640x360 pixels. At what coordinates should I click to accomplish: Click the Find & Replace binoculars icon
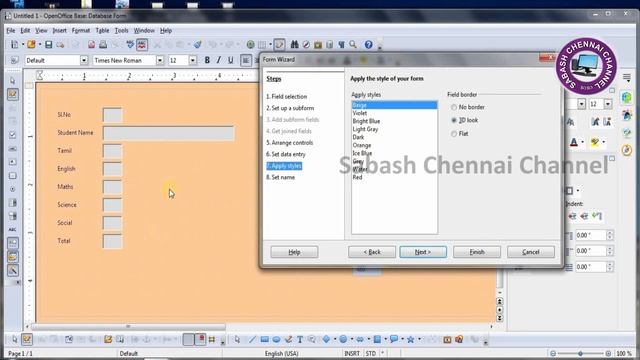294,44
